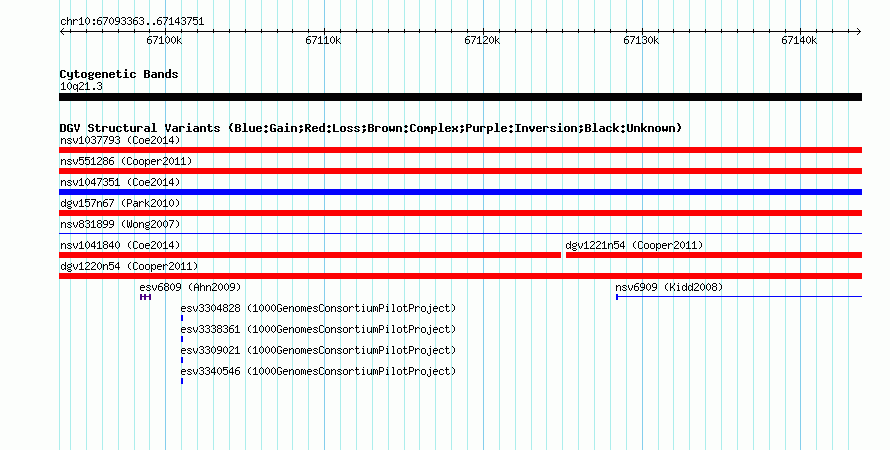Click the nsv6909 (Kidd2008) label

click(669, 287)
